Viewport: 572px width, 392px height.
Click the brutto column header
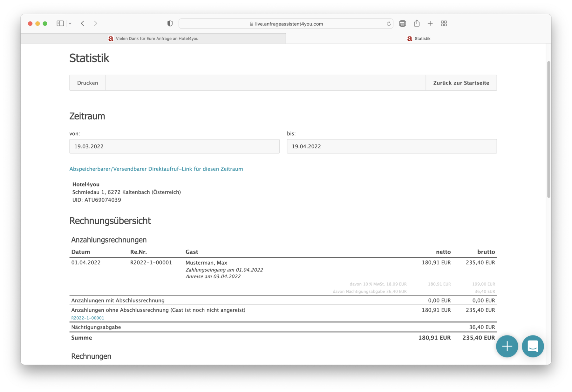(486, 252)
